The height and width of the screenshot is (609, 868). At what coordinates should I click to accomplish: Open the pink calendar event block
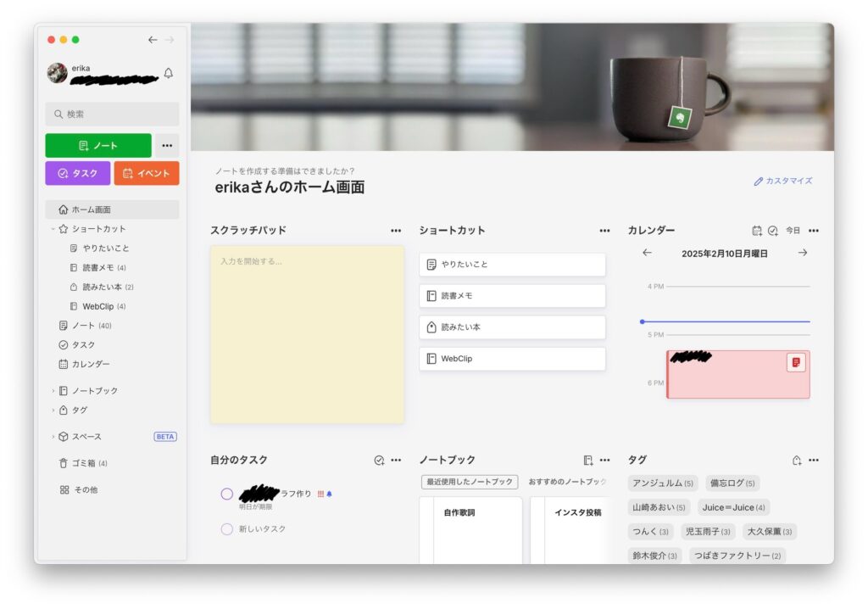[x=738, y=374]
